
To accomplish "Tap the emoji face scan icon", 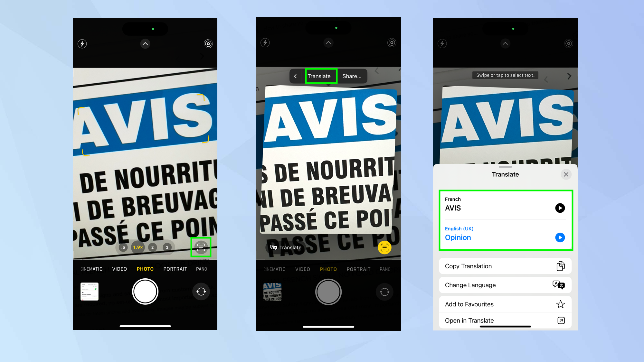I will [x=384, y=247].
